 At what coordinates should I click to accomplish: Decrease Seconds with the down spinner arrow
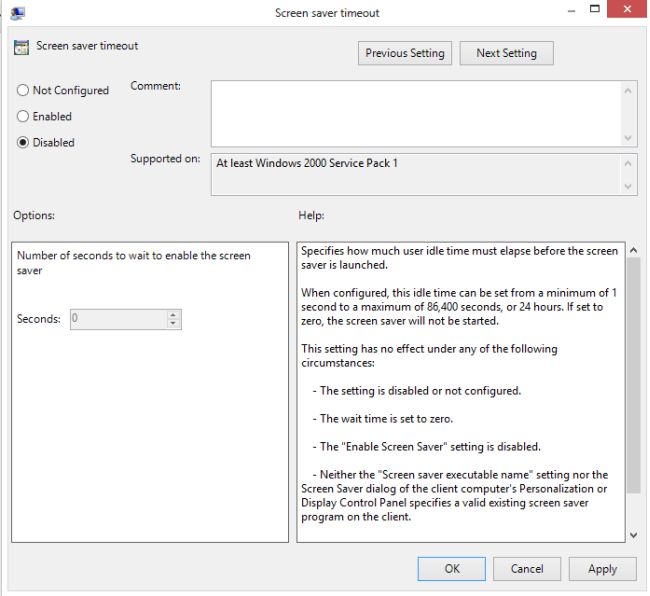[x=173, y=324]
